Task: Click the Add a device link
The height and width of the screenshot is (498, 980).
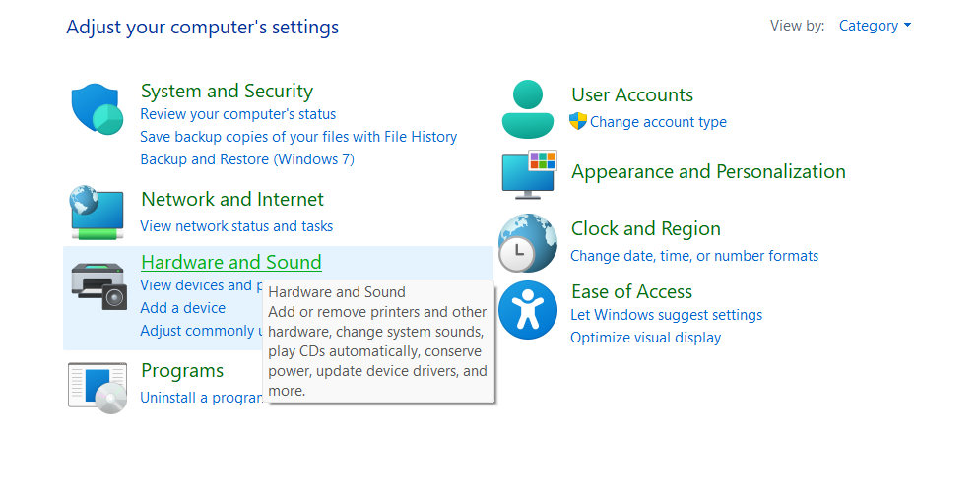Action: pyautogui.click(x=183, y=308)
